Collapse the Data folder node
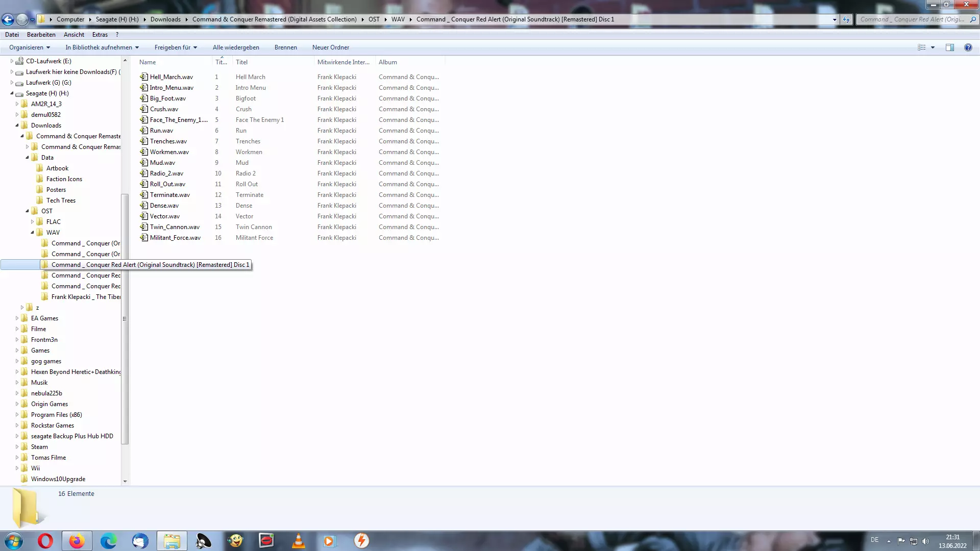The image size is (980, 551). [27, 158]
